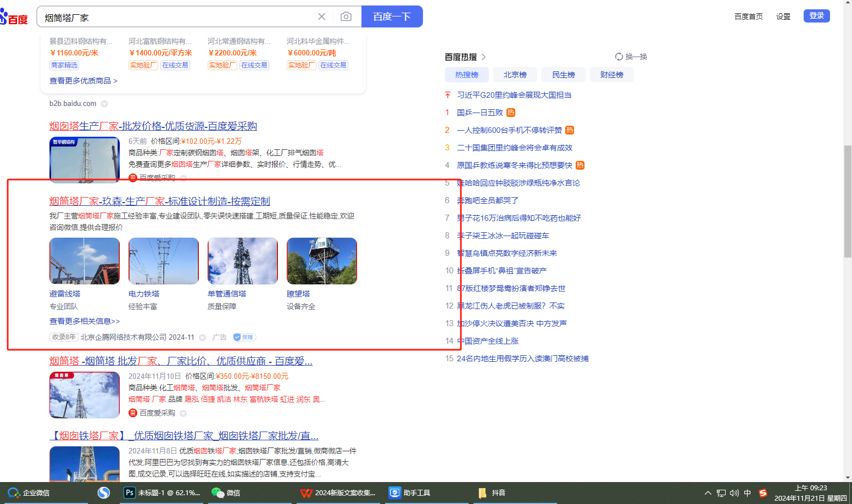852x504 pixels.
Task: Expand the hidden system tray icons
Action: point(708,493)
